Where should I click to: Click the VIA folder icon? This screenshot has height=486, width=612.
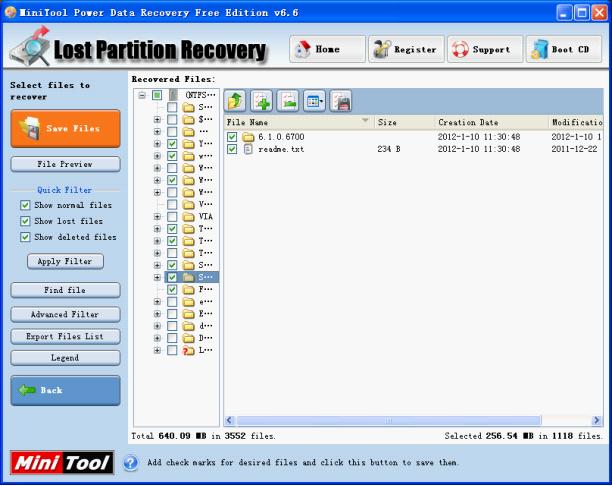[189, 217]
